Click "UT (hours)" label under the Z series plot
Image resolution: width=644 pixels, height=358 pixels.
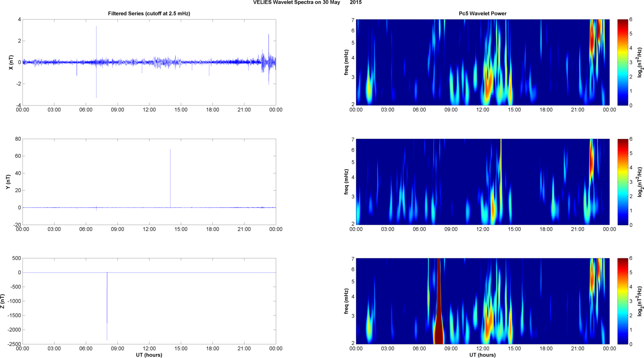click(x=149, y=355)
